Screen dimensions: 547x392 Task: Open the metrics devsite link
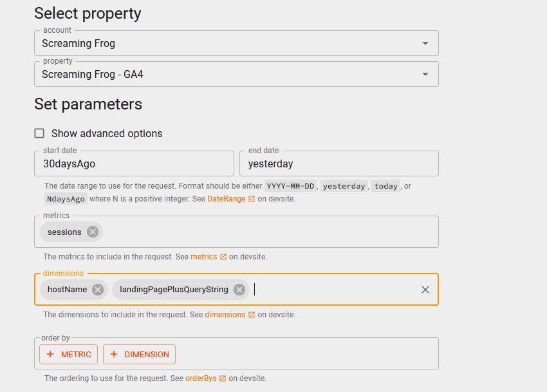[203, 257]
